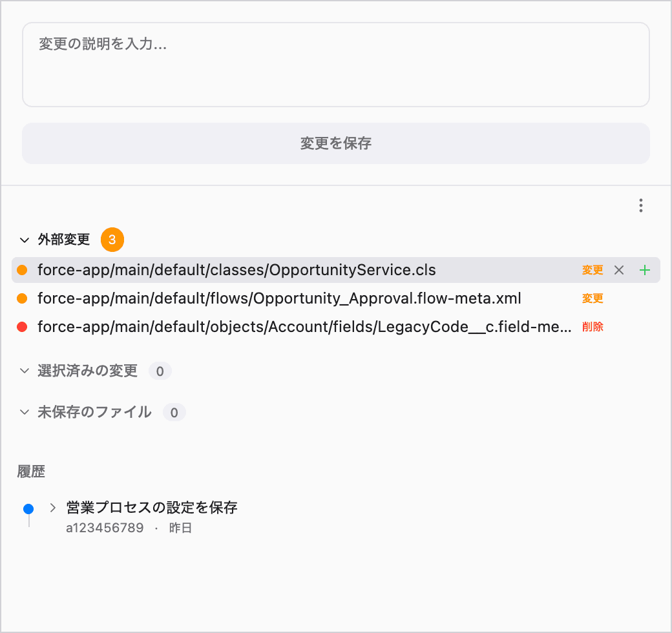Click the change description text field
Image resolution: width=672 pixels, height=633 pixels.
(335, 65)
